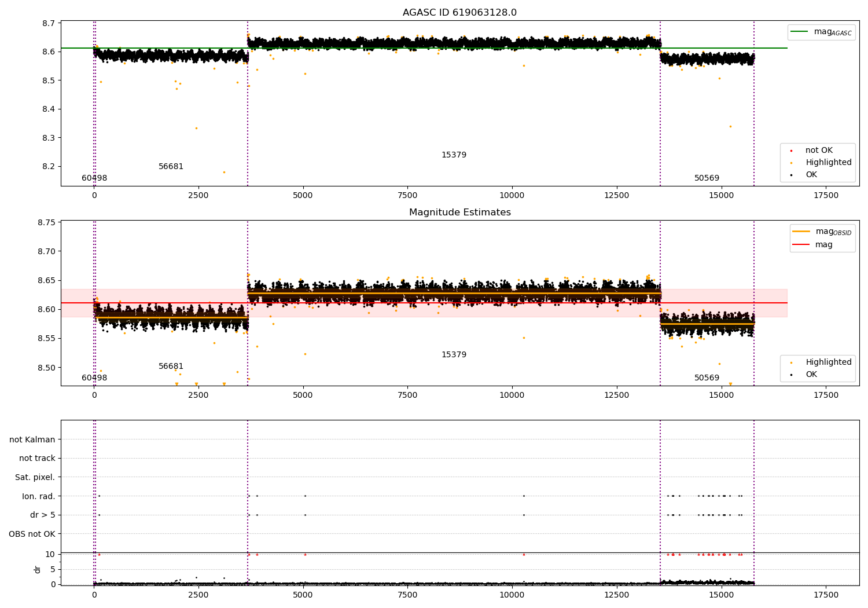The height and width of the screenshot is (608, 868).
Task: Click the 8.65 y-axis tick label
Action: pos(47,281)
